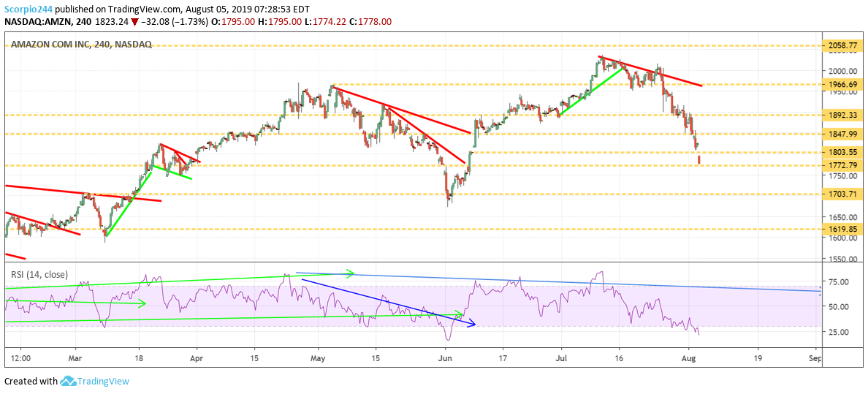This screenshot has width=868, height=394.
Task: Select the 1847.99 price level label
Action: point(841,134)
